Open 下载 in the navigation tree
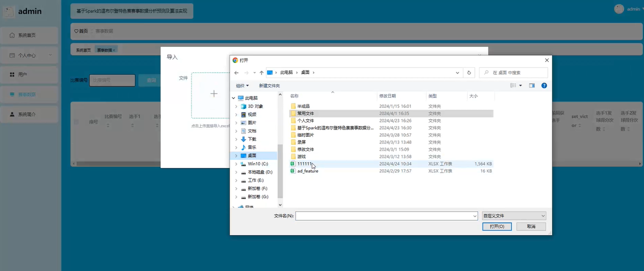644x271 pixels. (252, 139)
